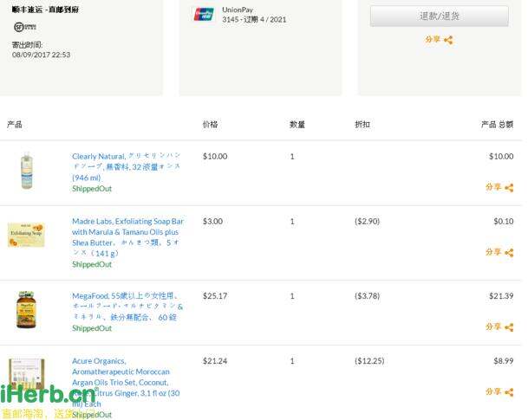Select the 产品 column header
This screenshot has height=420, width=528.
pos(15,125)
